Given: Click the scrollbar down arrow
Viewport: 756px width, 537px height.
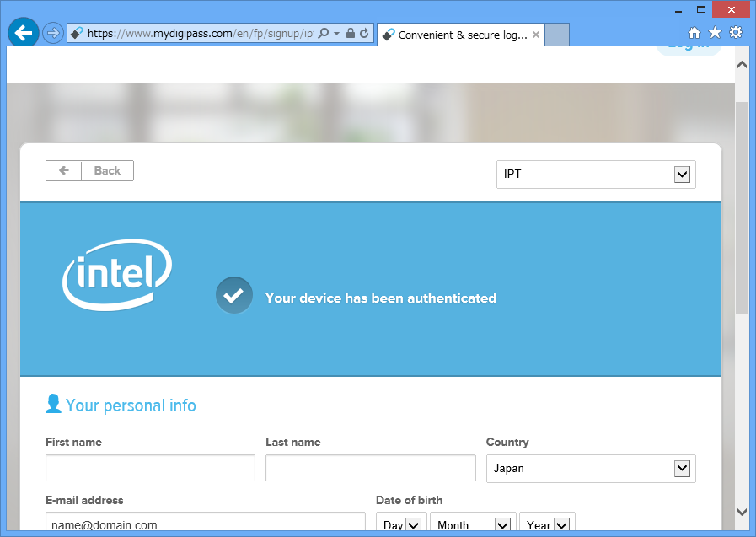Looking at the screenshot, I should [742, 512].
